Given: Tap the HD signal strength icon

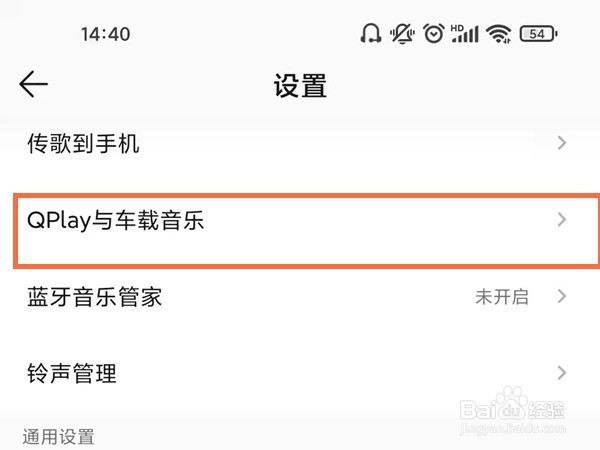Looking at the screenshot, I should click(x=465, y=34).
